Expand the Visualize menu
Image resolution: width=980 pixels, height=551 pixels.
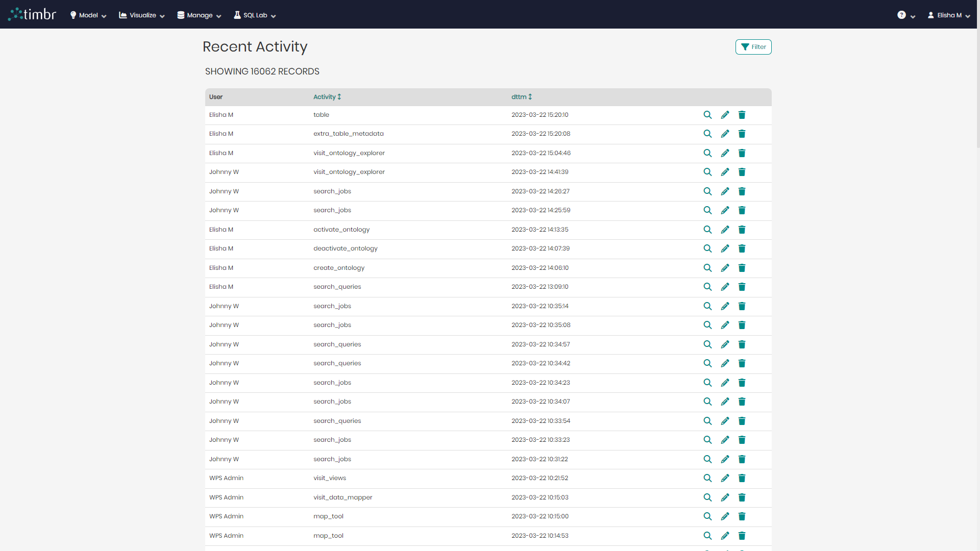pyautogui.click(x=141, y=15)
